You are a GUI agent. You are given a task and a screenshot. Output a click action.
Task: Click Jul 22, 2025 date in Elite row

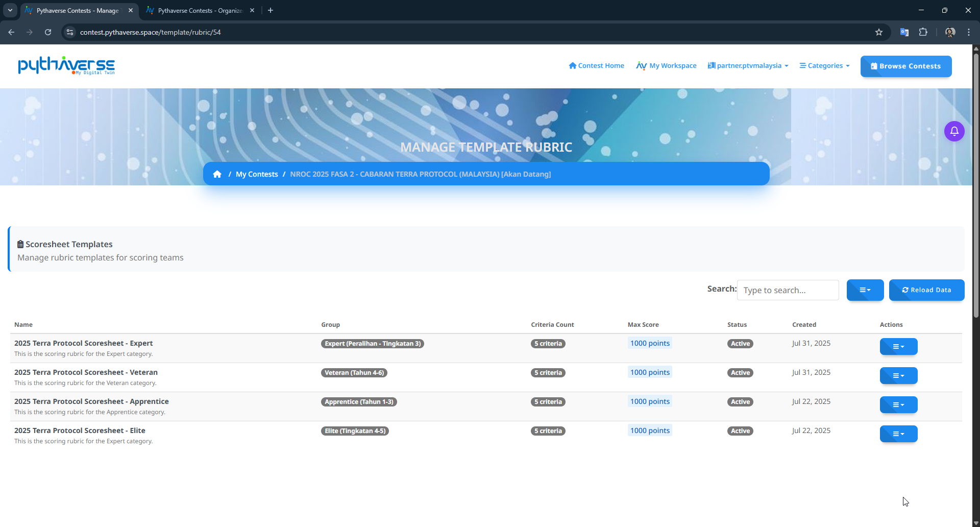(x=811, y=430)
